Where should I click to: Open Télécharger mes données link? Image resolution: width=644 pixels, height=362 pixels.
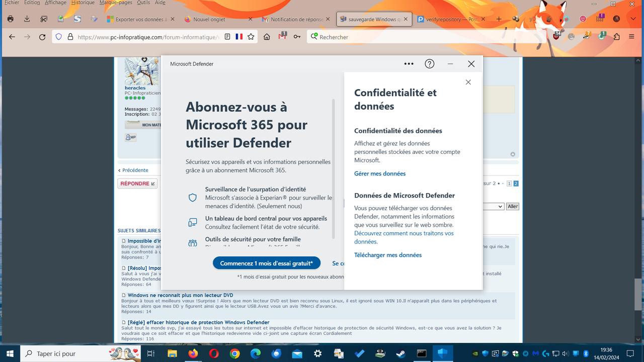388,255
